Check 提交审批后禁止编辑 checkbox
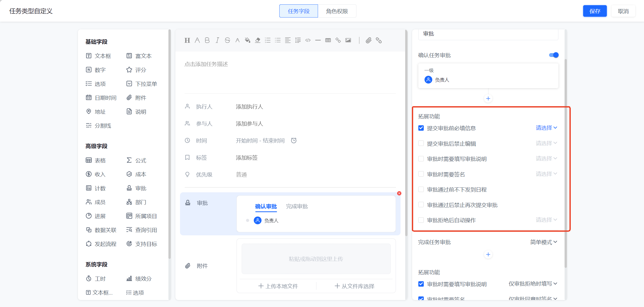Viewport: 644px width, 307px height. pos(421,143)
